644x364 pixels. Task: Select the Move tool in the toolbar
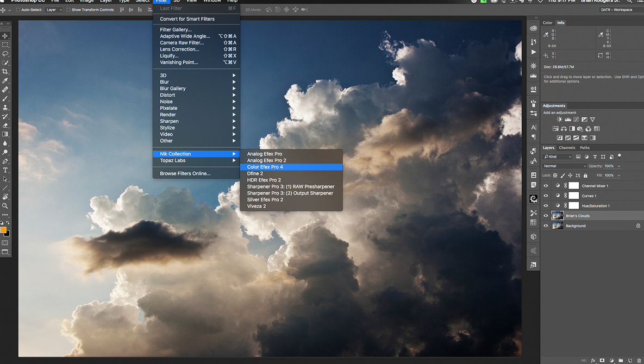coord(5,36)
